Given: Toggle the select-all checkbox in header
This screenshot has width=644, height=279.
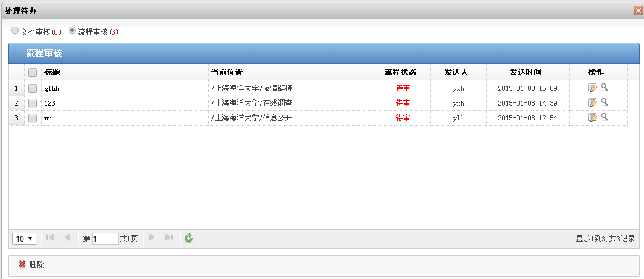Looking at the screenshot, I should click(x=33, y=72).
